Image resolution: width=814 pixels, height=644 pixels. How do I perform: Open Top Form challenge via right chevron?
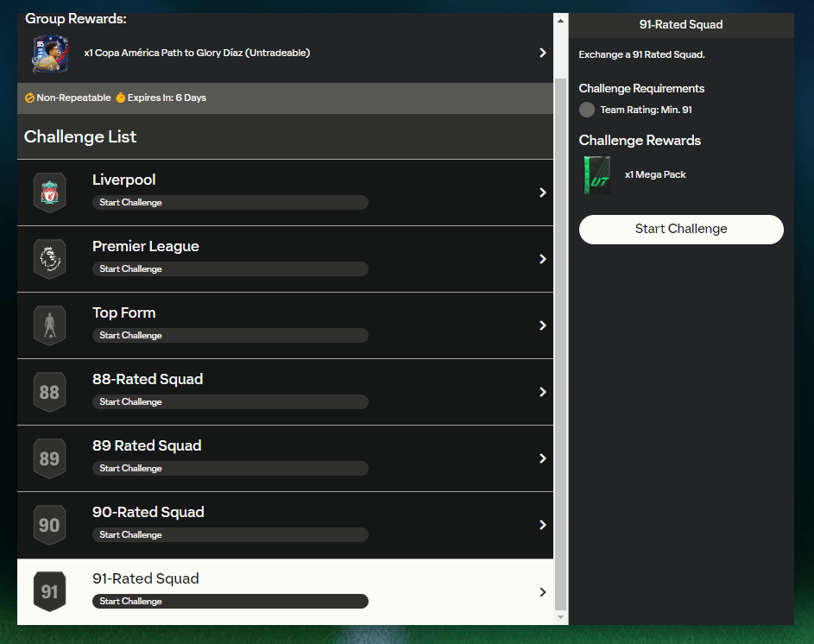tap(542, 325)
